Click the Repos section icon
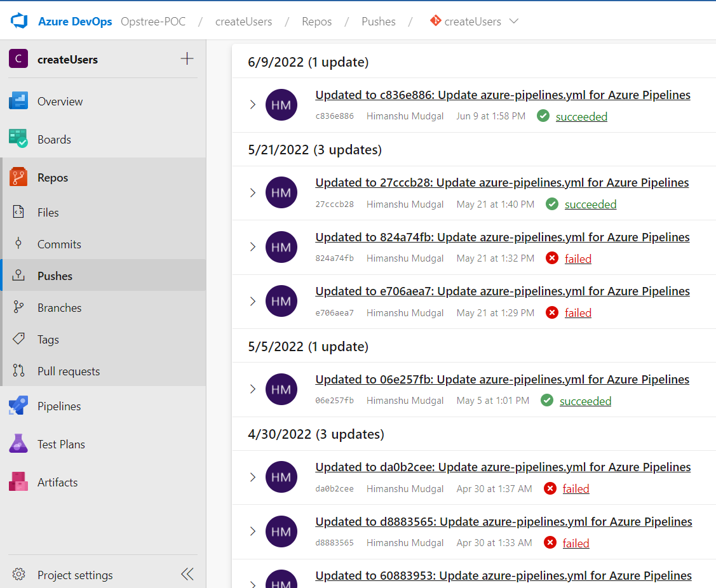Screen dimensions: 716x588 (x=18, y=177)
